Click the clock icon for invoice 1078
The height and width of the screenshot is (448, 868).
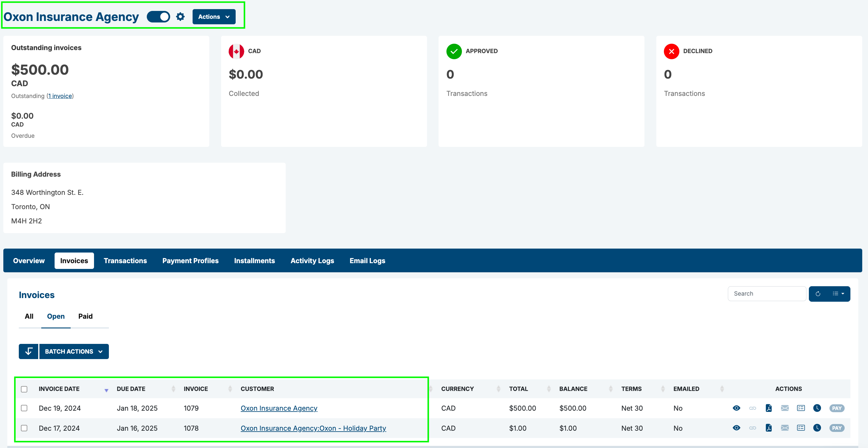coord(817,428)
